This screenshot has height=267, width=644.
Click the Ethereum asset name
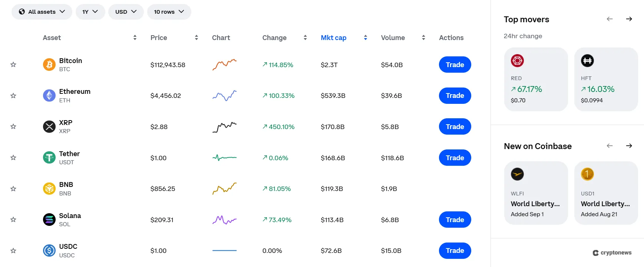75,92
